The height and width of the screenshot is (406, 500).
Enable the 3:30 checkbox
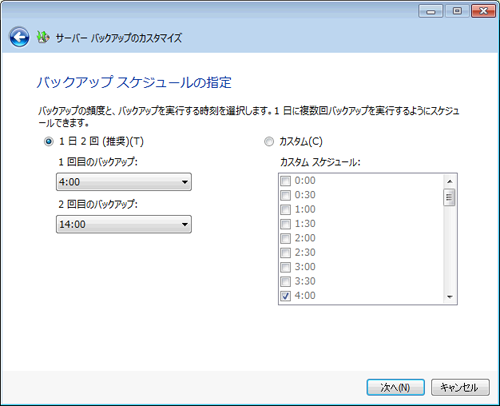click(x=285, y=281)
